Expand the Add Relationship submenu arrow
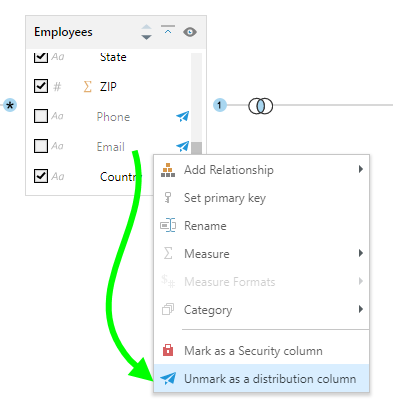This screenshot has height=411, width=393. [361, 169]
